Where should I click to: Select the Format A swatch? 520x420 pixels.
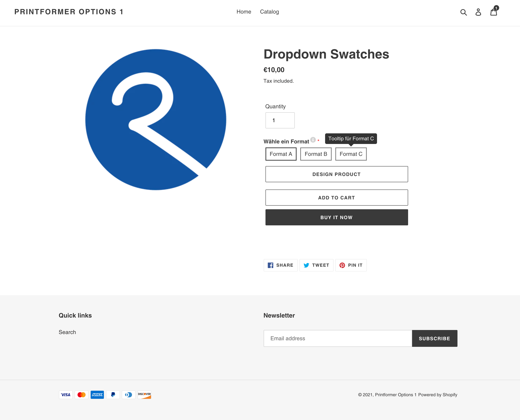pyautogui.click(x=281, y=154)
